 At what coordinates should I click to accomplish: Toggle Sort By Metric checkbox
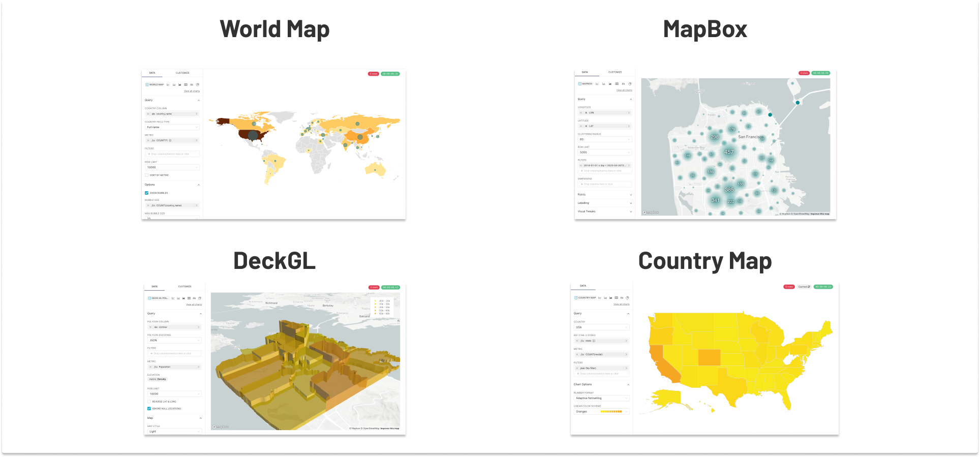click(147, 175)
